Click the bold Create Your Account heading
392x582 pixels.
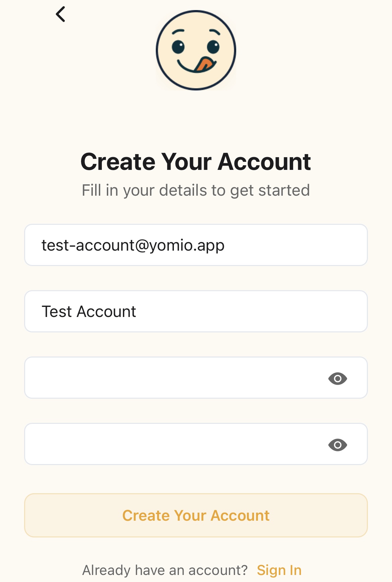196,162
